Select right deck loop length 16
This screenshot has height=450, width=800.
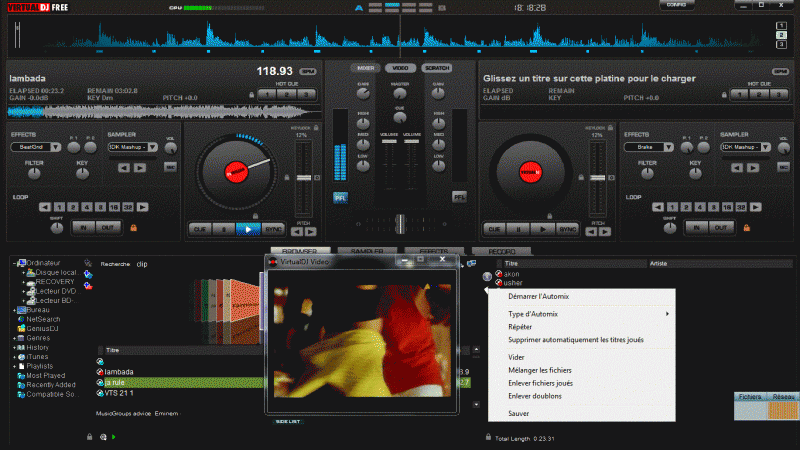(727, 207)
